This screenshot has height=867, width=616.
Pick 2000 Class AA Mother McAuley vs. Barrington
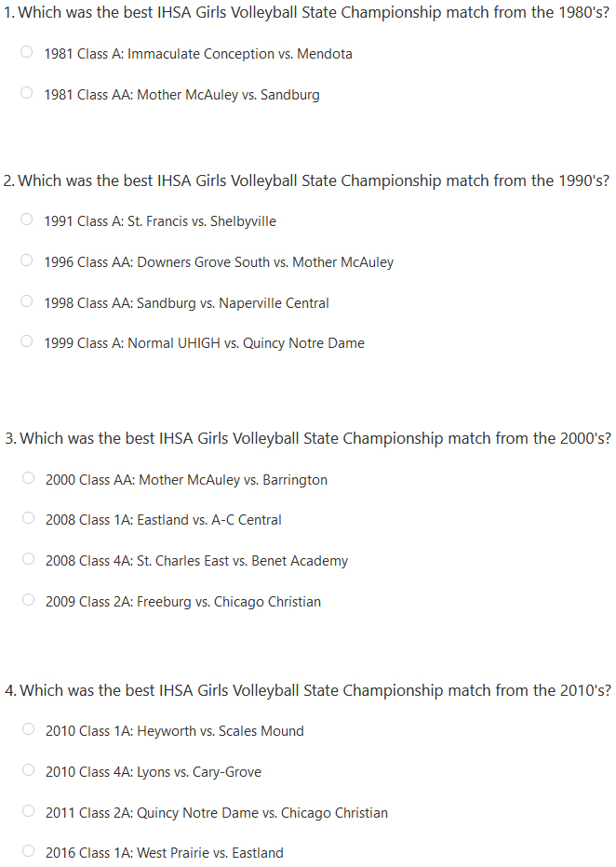pyautogui.click(x=28, y=478)
